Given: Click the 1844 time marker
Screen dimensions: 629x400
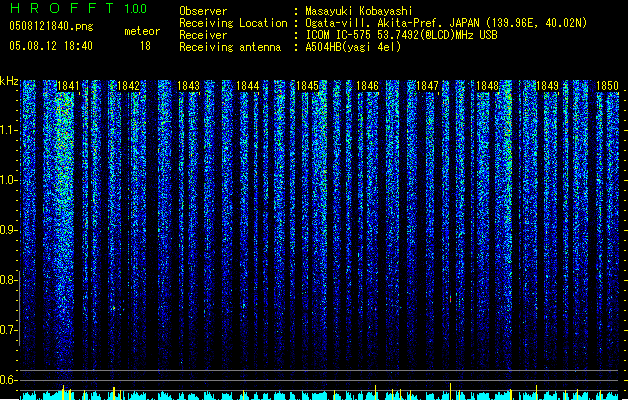Looking at the screenshot, I should point(248,86).
